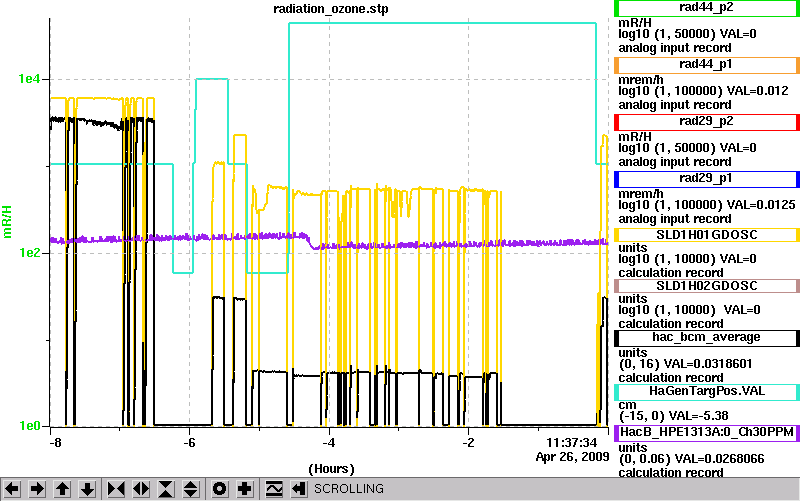Click the -4 hours x-axis tick label
The image size is (800, 501).
[x=329, y=442]
